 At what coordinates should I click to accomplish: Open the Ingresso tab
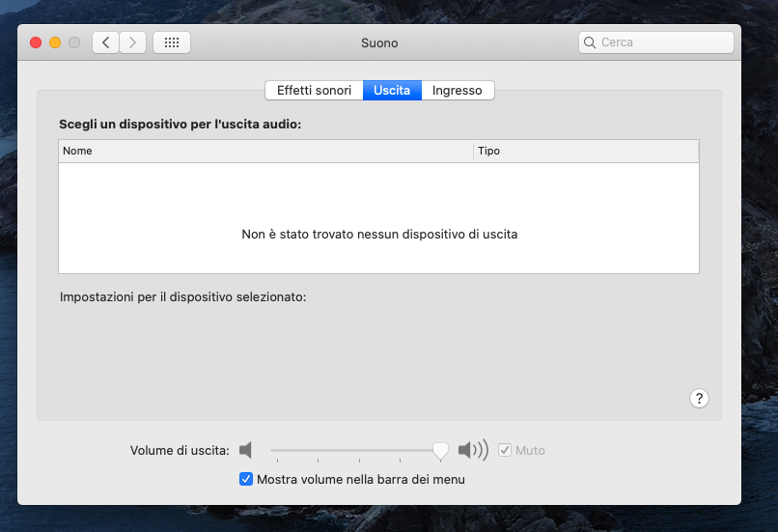tap(458, 91)
